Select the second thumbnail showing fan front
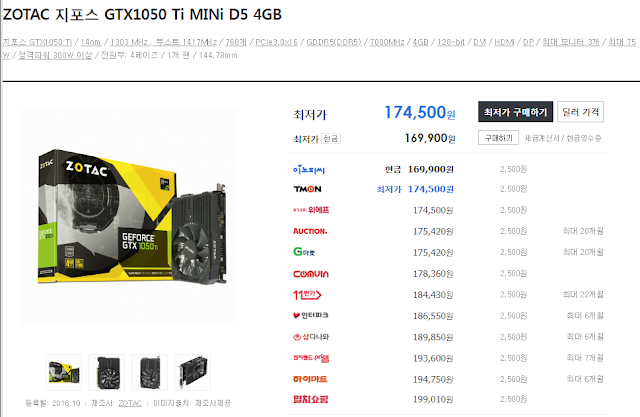 pyautogui.click(x=107, y=372)
